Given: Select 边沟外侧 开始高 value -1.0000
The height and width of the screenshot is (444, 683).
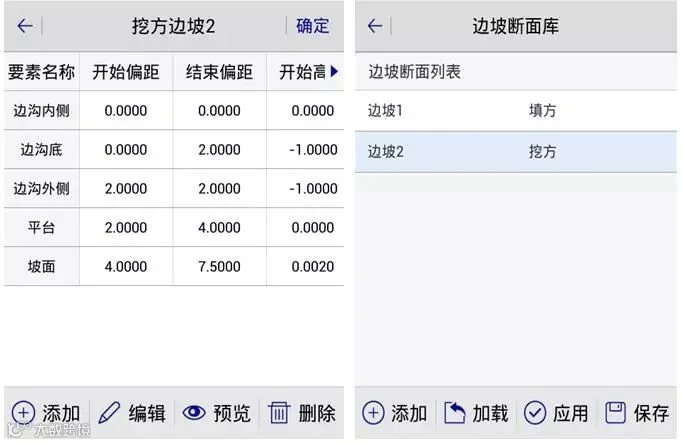Looking at the screenshot, I should pyautogui.click(x=313, y=188).
